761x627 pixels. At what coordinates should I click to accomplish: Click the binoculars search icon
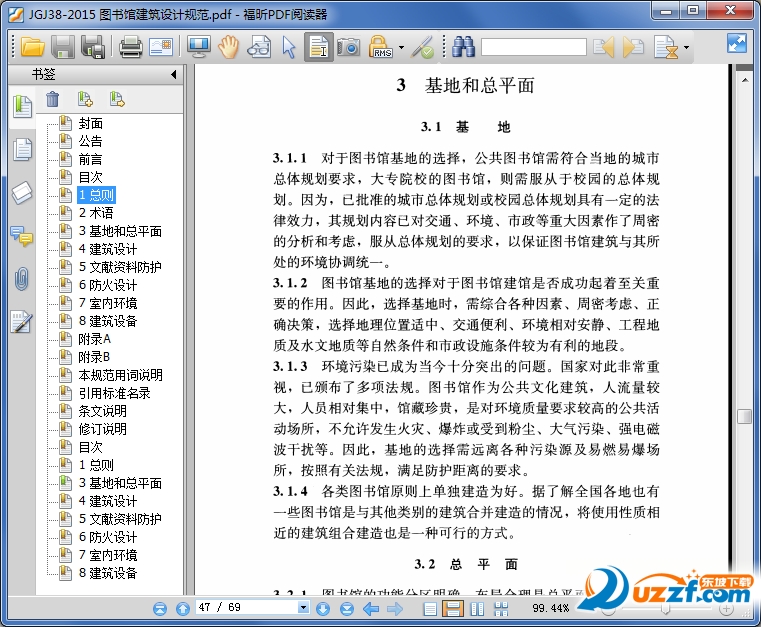pyautogui.click(x=463, y=47)
